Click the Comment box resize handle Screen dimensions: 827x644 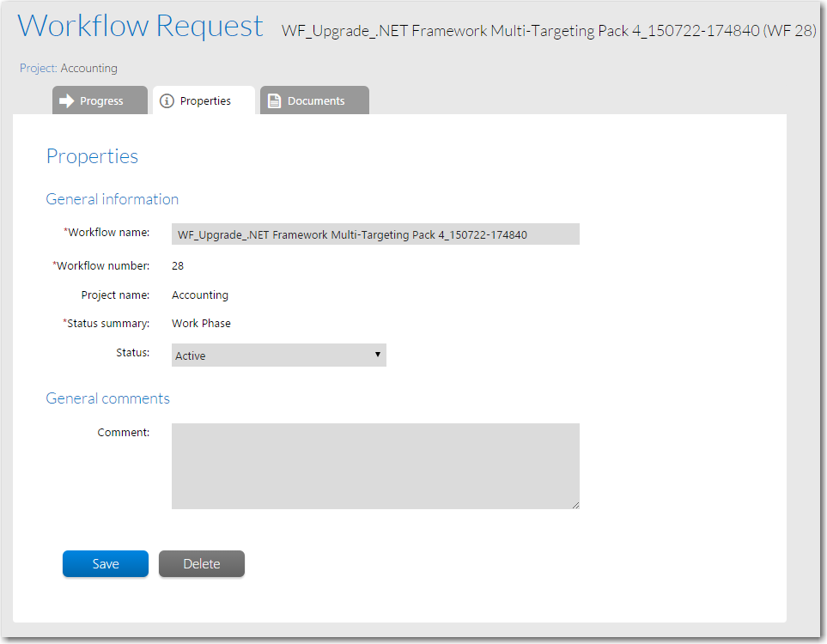575,505
